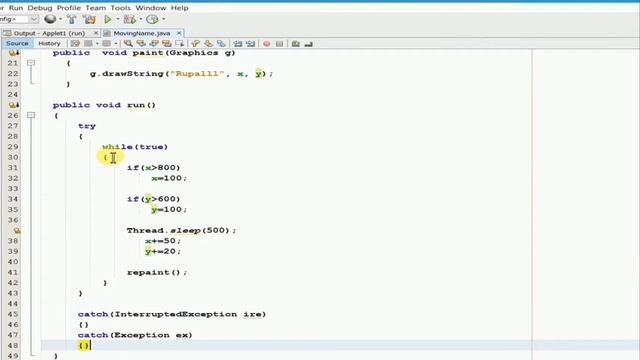This screenshot has width=640, height=360.
Task: Click the warning hint icon on the Thread.sleep line
Action: click(17, 231)
